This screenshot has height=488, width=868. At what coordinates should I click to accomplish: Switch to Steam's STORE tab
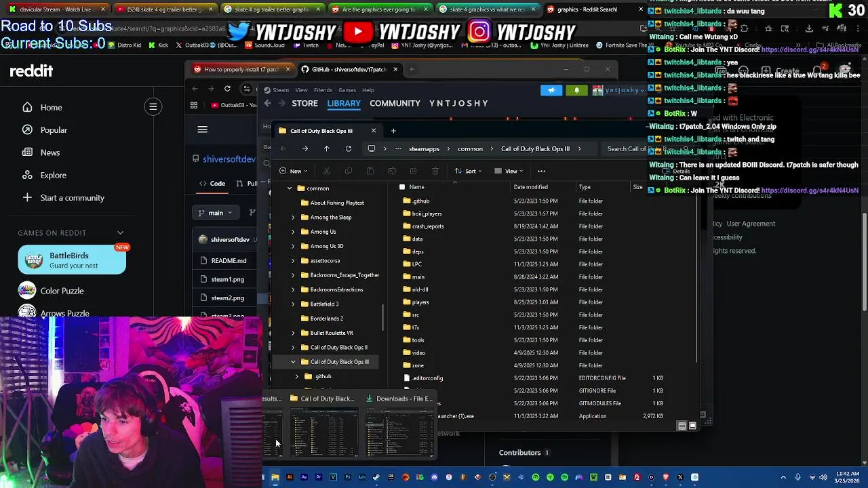(304, 103)
